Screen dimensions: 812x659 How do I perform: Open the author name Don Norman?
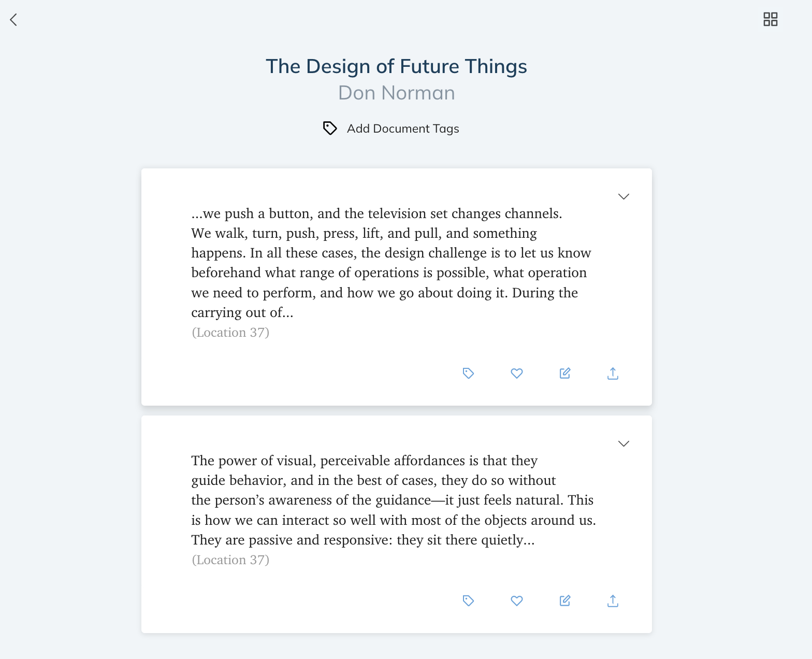tap(396, 93)
